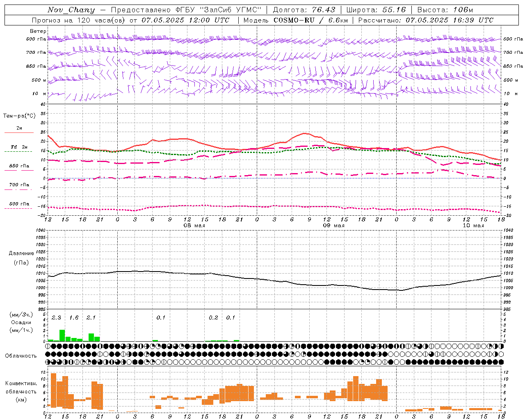Click the '500 гПа' entry in temperature legend
525x420 pixels.
point(19,204)
